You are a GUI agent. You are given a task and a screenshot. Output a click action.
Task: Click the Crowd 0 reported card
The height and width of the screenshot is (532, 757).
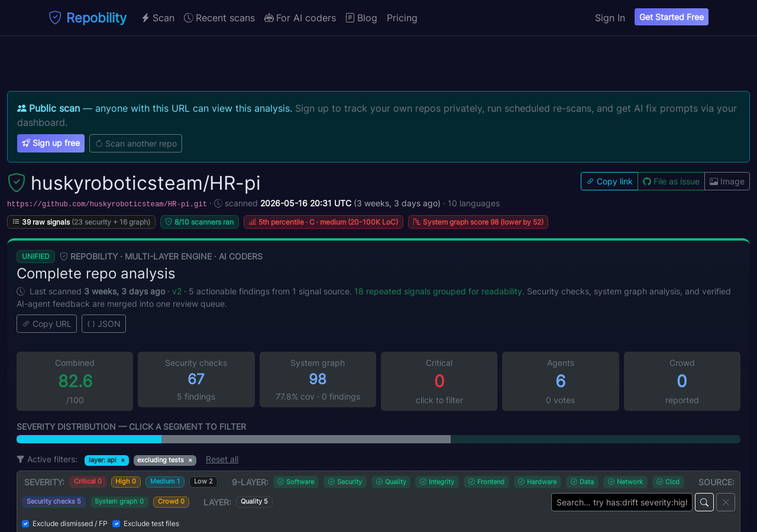[x=682, y=381]
